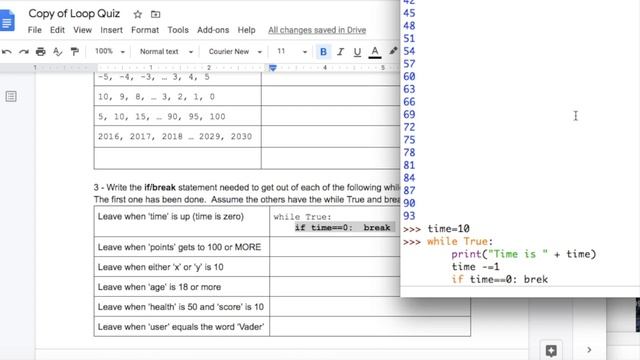Toggle italic formatting
The height and width of the screenshot is (360, 640).
point(340,52)
